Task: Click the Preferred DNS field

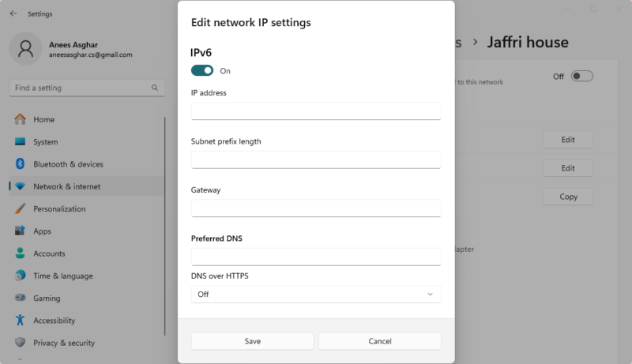Action: point(316,257)
